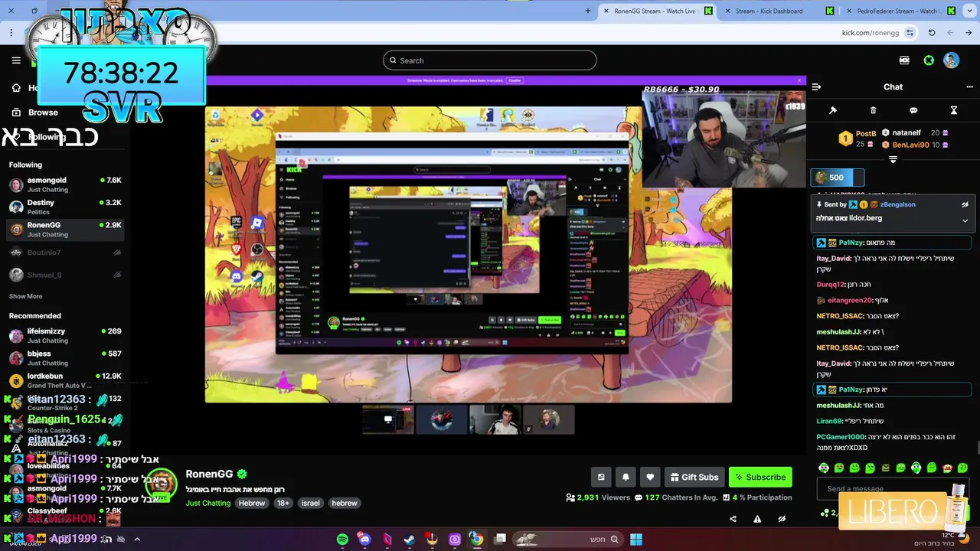
Task: Click the israel tag
Action: pos(311,503)
